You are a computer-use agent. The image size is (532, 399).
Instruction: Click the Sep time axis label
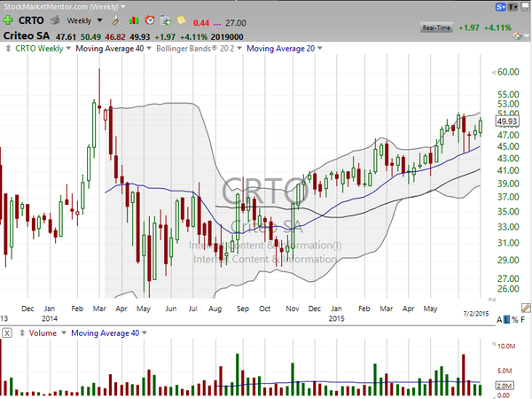243,309
